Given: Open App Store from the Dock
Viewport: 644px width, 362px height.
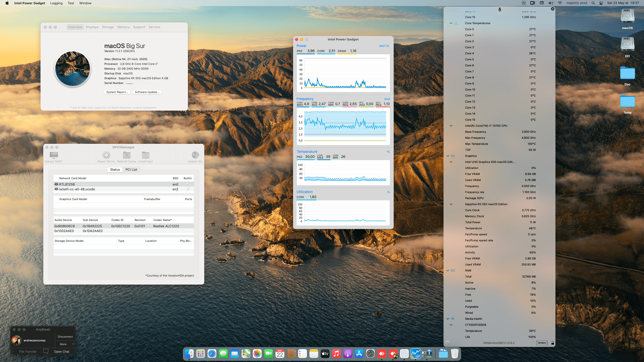Looking at the screenshot, I should [359, 354].
